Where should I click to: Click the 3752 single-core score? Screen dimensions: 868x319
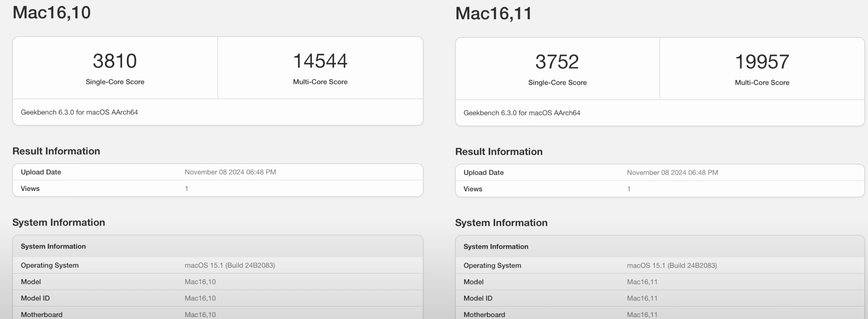557,62
